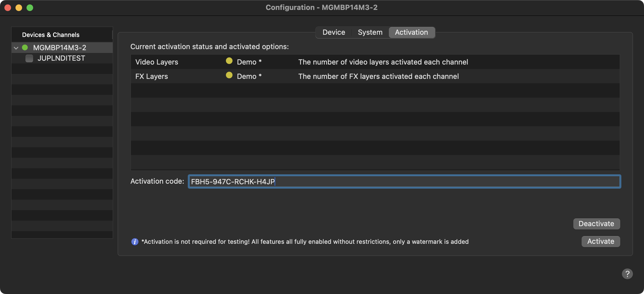This screenshot has width=644, height=294.
Task: Click the green status dot for MGMBP14M3-2
Action: click(25, 47)
